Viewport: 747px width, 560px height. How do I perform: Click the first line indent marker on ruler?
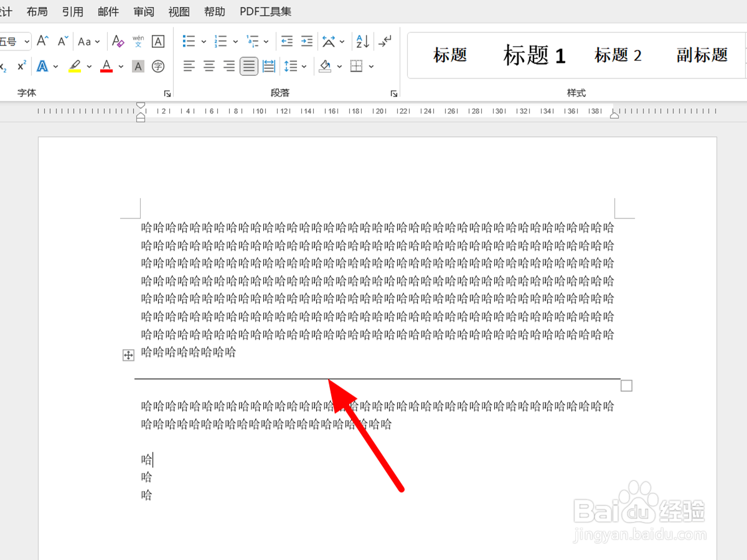click(141, 106)
